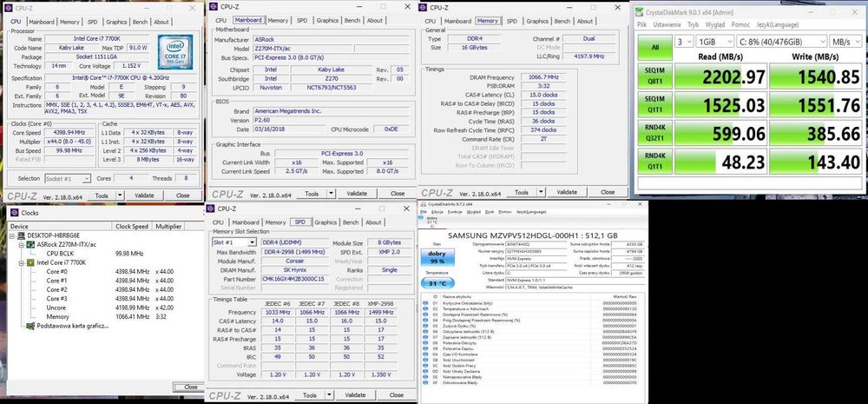The image size is (868, 404).
Task: Click the DESKTOP-HBRBG6E computer icon in Clocks tree
Action: tap(22, 235)
